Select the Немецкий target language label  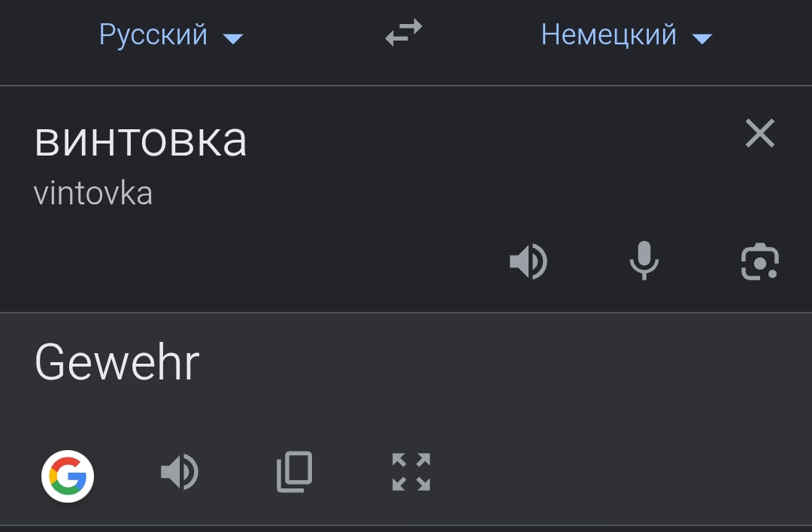(608, 35)
